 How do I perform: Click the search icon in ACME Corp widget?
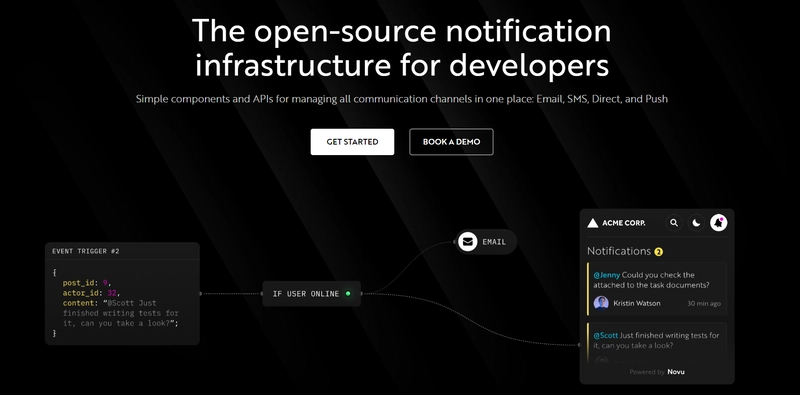[674, 223]
